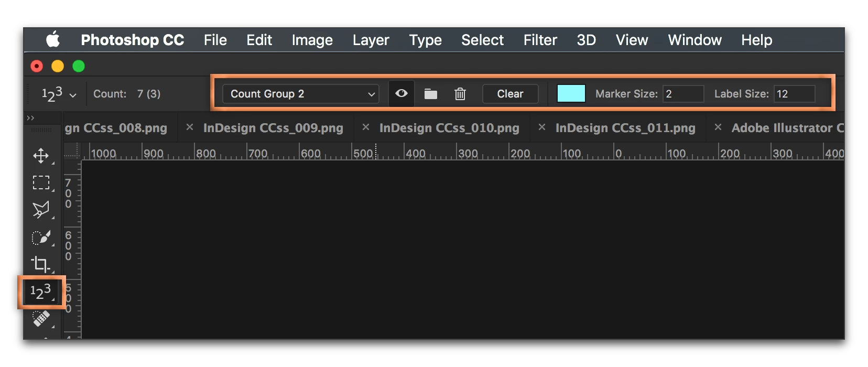The height and width of the screenshot is (367, 868).
Task: Click the Marker Size input field
Action: (x=683, y=94)
